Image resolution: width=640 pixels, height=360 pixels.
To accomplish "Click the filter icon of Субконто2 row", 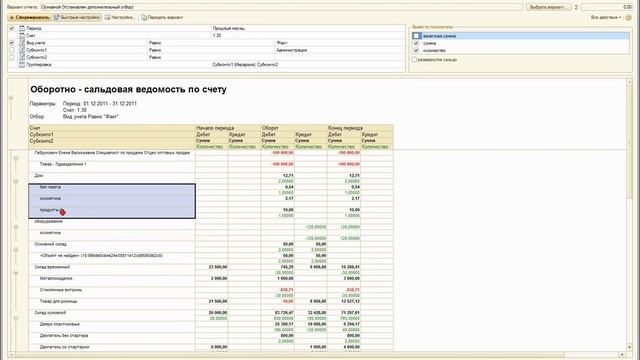I will point(22,57).
